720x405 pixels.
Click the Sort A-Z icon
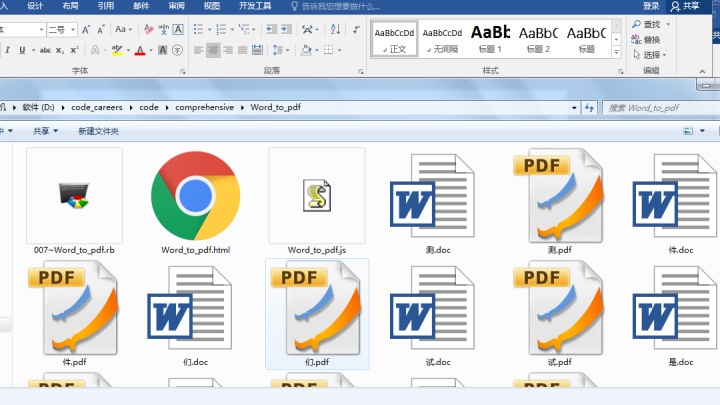click(x=336, y=29)
